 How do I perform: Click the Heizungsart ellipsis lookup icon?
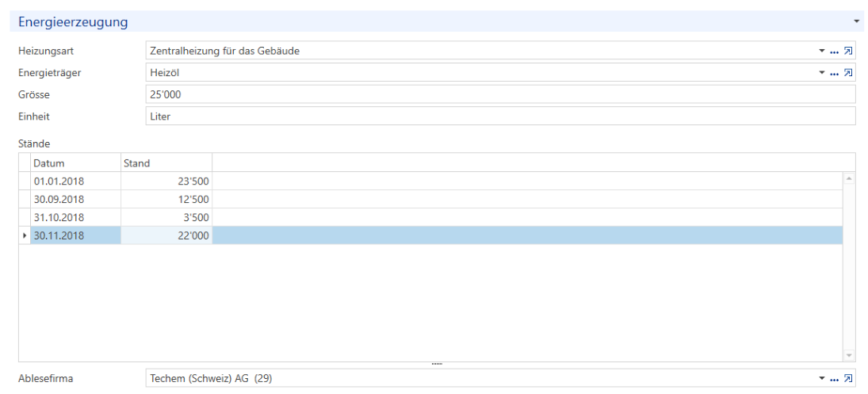[834, 52]
